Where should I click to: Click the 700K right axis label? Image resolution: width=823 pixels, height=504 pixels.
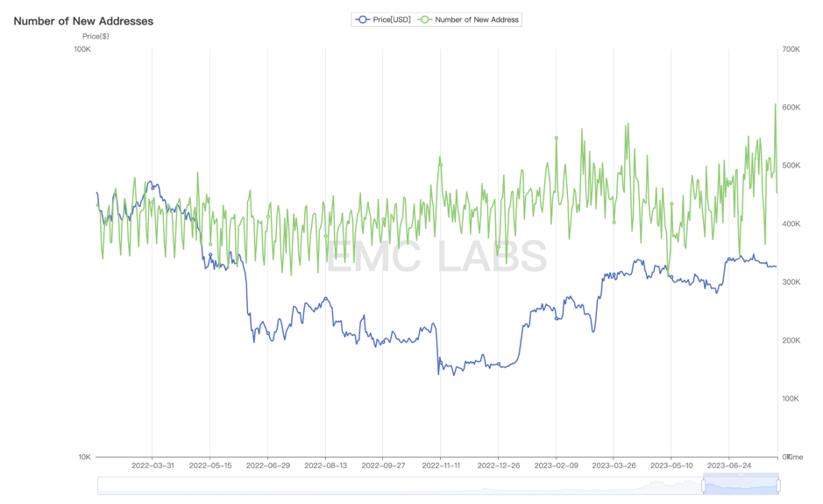coord(790,49)
